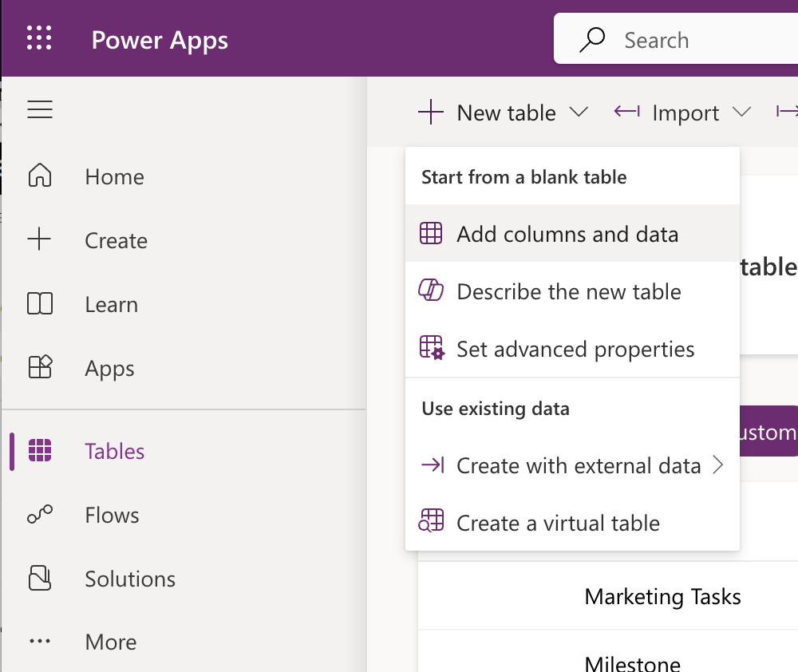Choose Set advanced properties option
Image resolution: width=798 pixels, height=672 pixels.
(575, 349)
